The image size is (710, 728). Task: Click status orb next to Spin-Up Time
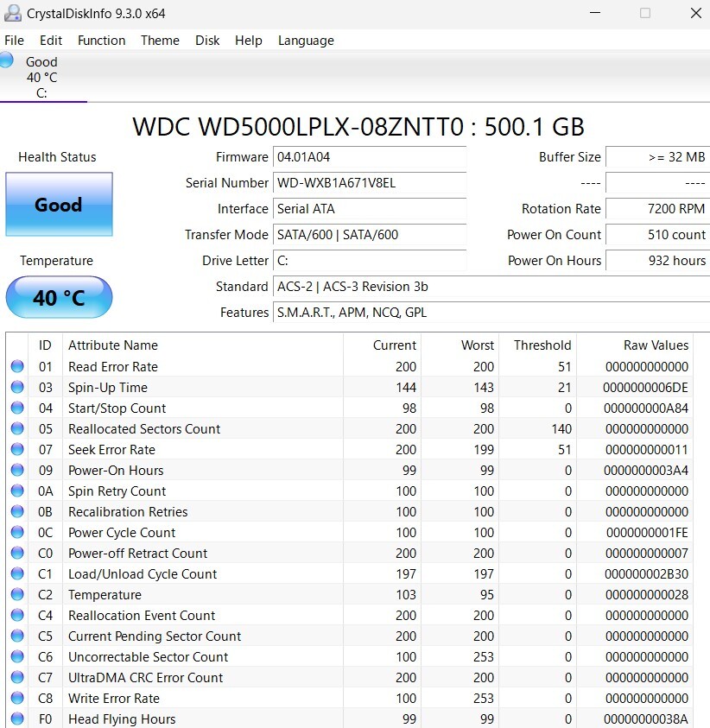coord(17,388)
